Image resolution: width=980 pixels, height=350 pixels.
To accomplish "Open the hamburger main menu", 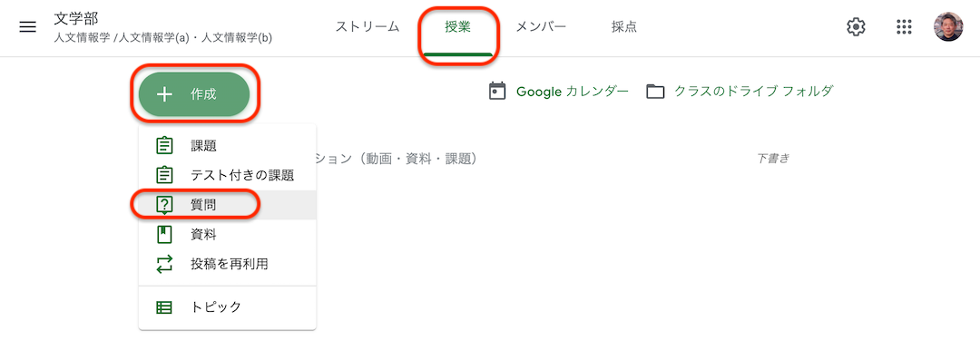I will [27, 27].
